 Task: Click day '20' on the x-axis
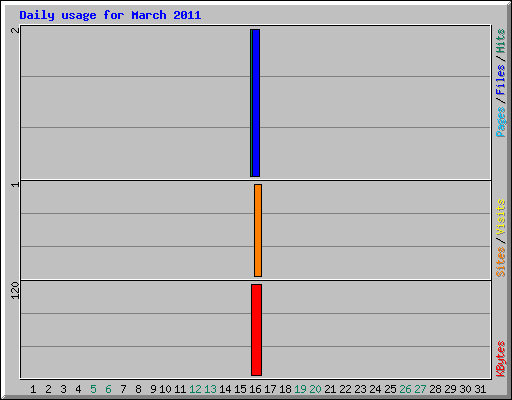[x=315, y=389]
